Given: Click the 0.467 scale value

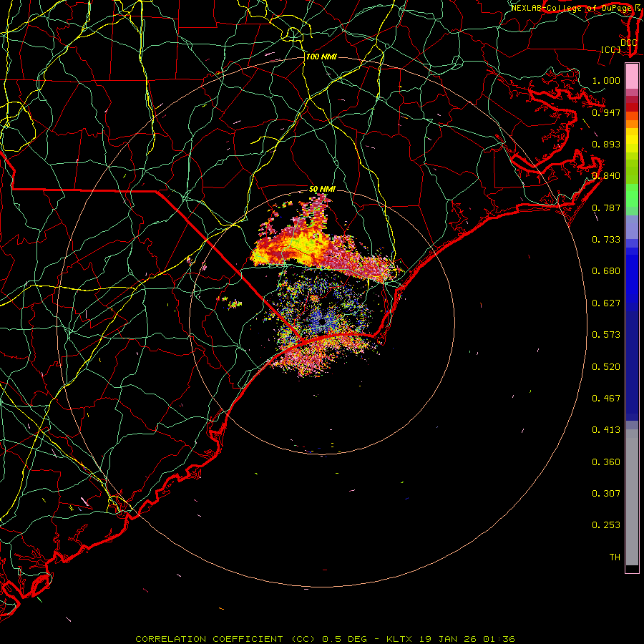Looking at the screenshot, I should click(x=606, y=399).
